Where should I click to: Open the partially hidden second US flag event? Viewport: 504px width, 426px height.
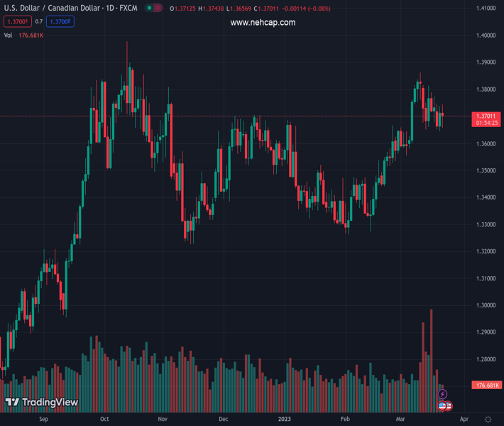coord(449,406)
